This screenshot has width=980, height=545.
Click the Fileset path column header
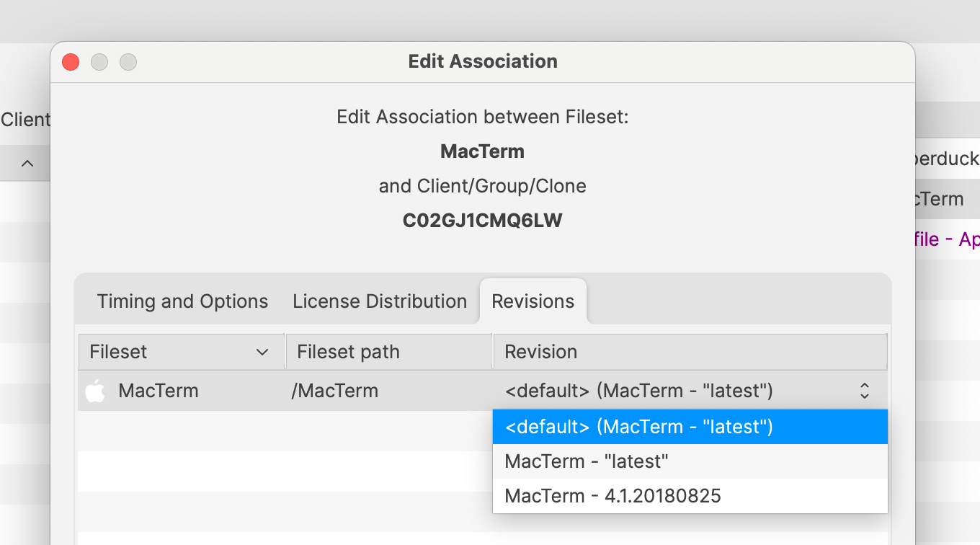(x=389, y=352)
